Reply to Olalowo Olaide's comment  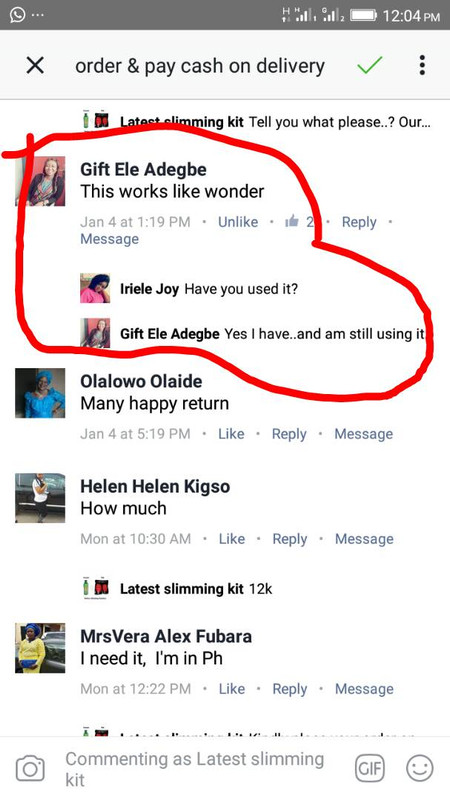pyautogui.click(x=289, y=434)
